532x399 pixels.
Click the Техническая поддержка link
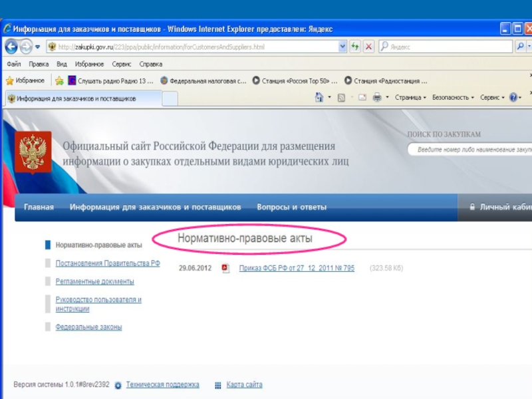(x=162, y=385)
